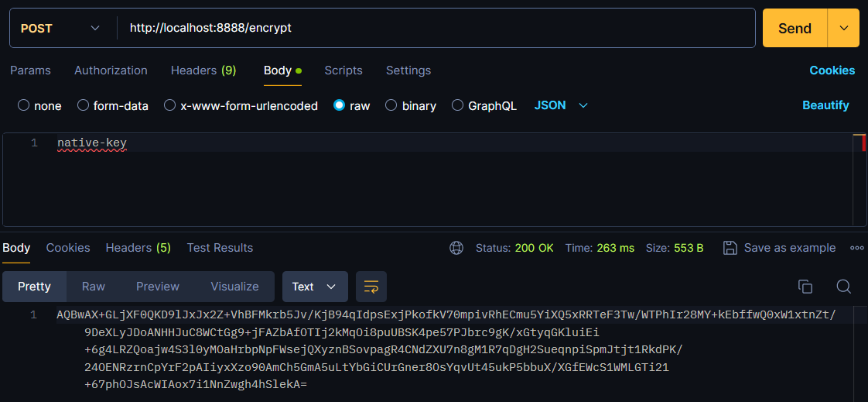Switch to Raw view
This screenshot has height=402, width=868.
(x=94, y=287)
